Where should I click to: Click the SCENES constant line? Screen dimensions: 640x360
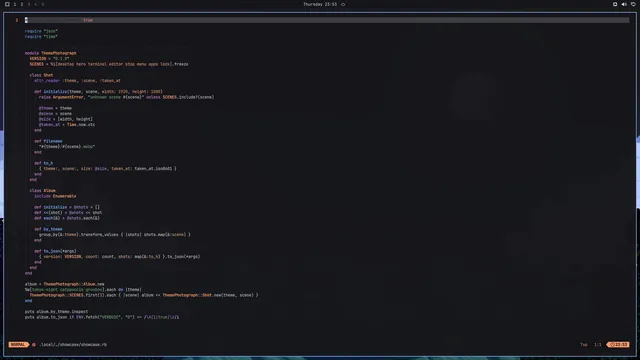coord(109,64)
